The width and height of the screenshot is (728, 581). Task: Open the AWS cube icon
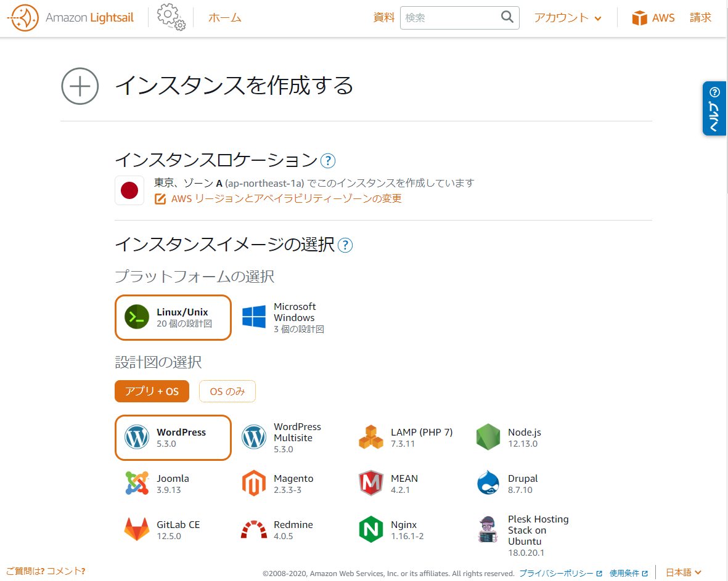pos(639,18)
